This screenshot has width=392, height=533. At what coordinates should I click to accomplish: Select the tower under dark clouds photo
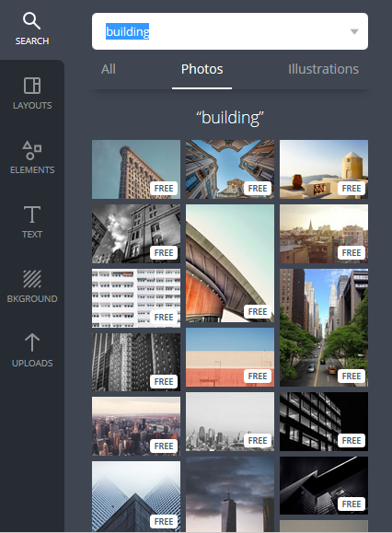pos(230,494)
